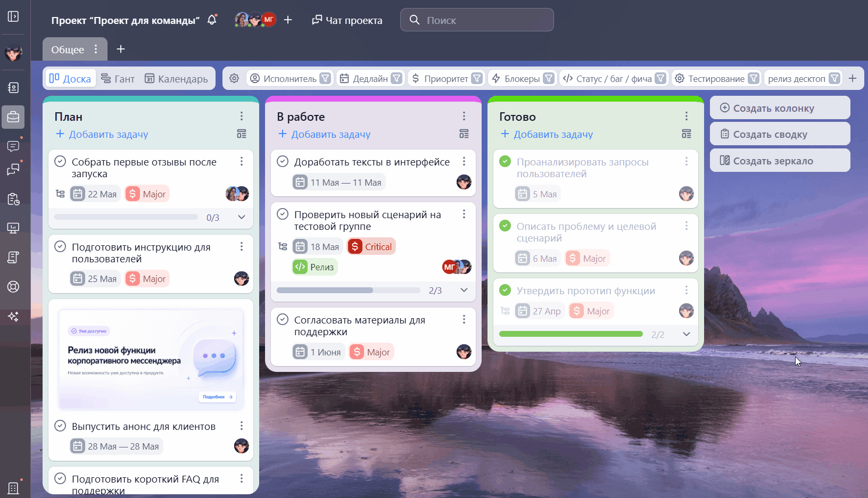Open the projects briefcase icon in sidebar

[13, 117]
